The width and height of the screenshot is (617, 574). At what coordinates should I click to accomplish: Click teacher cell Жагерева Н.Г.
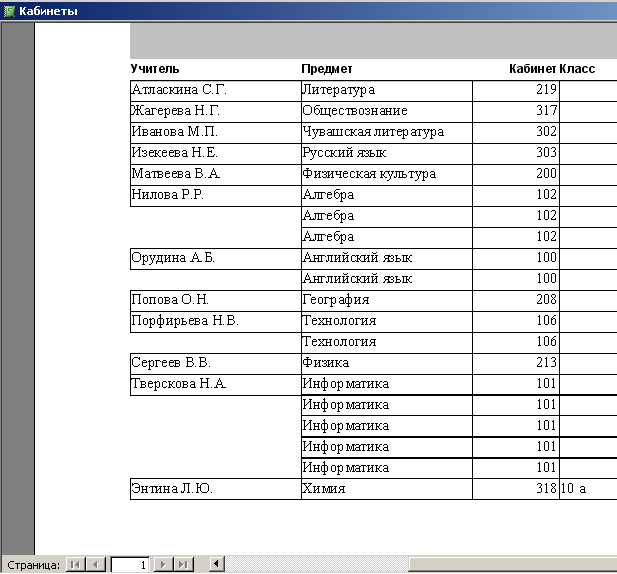point(216,112)
